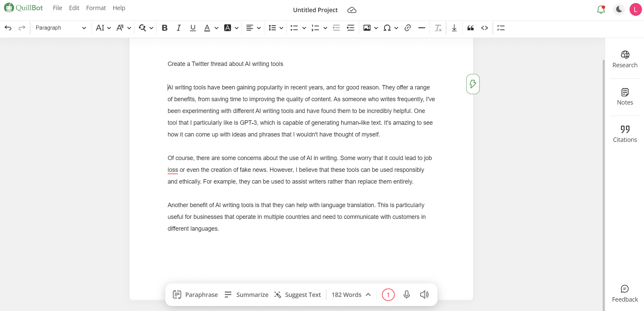The height and width of the screenshot is (311, 644).
Task: Open the insert image dropdown arrow
Action: coord(376,28)
